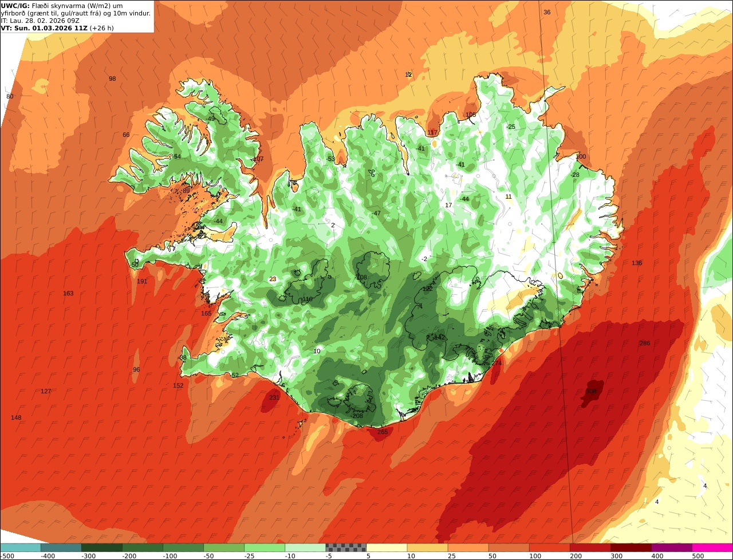
Task: Click the legend label "-500"
Action: [x=7, y=556]
